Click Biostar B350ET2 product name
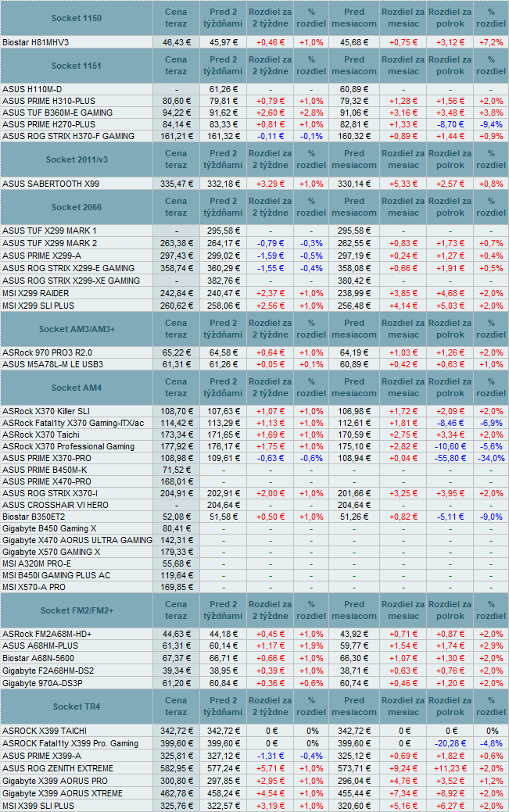 pyautogui.click(x=34, y=517)
